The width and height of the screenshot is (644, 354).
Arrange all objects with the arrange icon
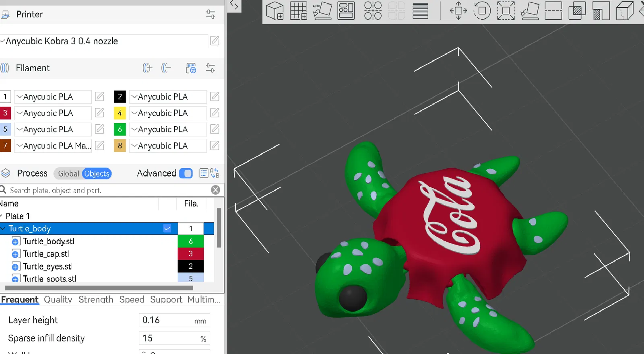click(x=346, y=11)
